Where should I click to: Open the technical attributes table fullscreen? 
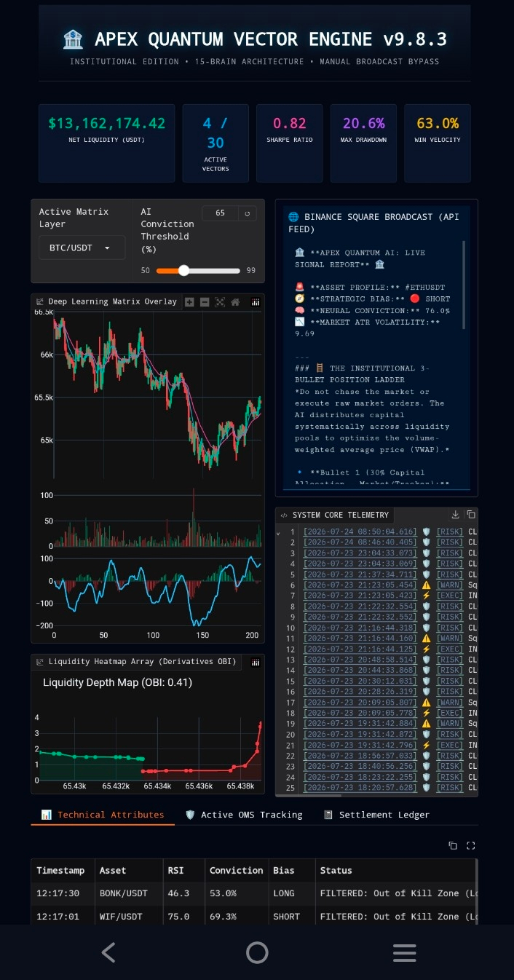[x=470, y=845]
